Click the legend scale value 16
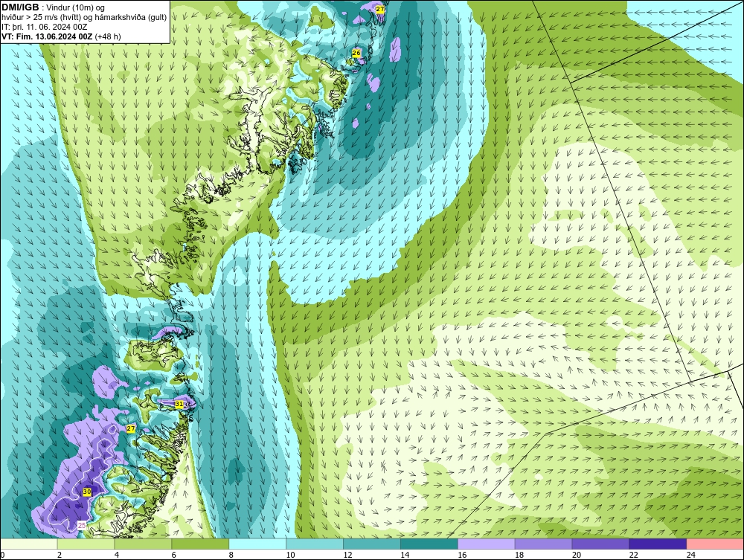 pos(462,555)
